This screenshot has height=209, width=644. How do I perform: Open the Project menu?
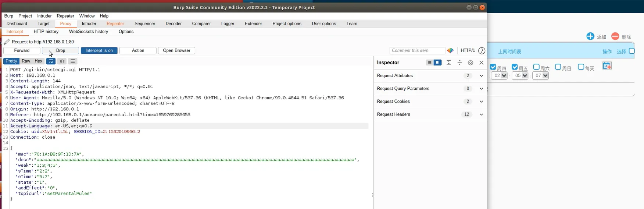pos(25,16)
